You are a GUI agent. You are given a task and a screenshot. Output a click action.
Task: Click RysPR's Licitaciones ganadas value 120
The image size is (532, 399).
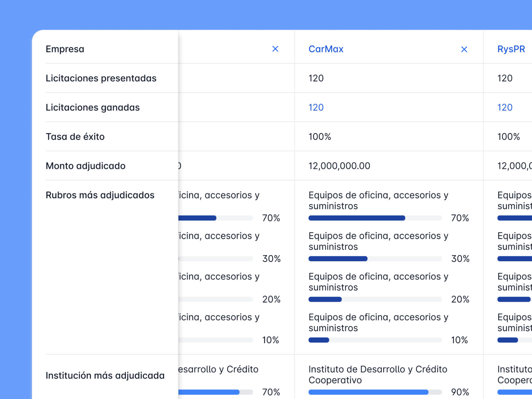tap(505, 107)
